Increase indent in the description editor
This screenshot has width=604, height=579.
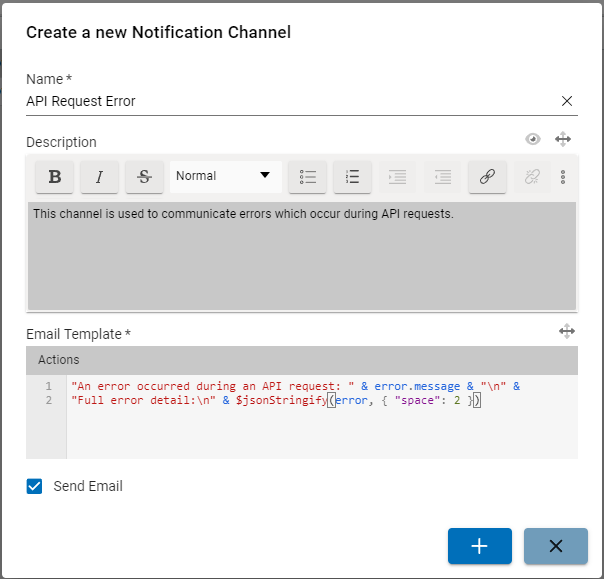[x=442, y=177]
